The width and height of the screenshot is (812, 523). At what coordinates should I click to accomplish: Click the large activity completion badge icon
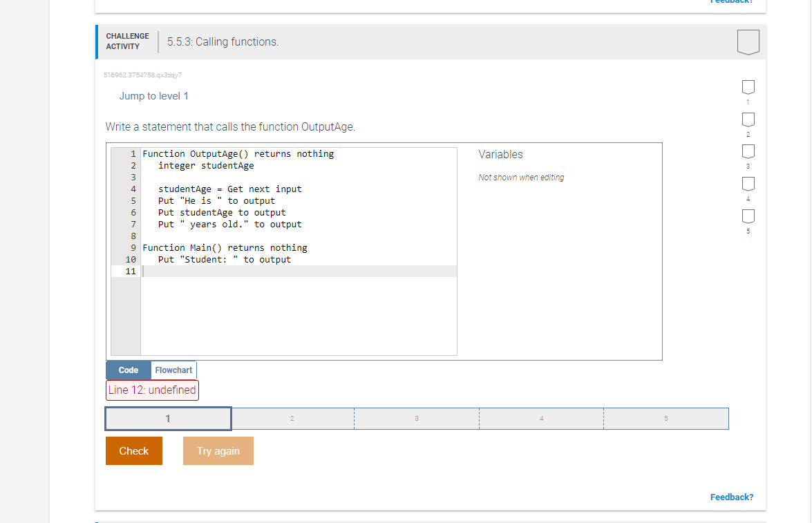pos(748,42)
